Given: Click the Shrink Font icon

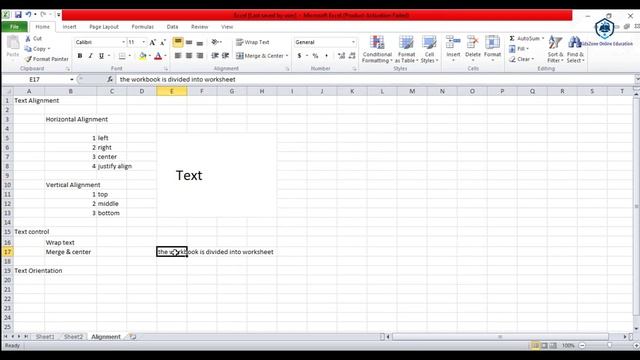Looking at the screenshot, I should (x=162, y=42).
